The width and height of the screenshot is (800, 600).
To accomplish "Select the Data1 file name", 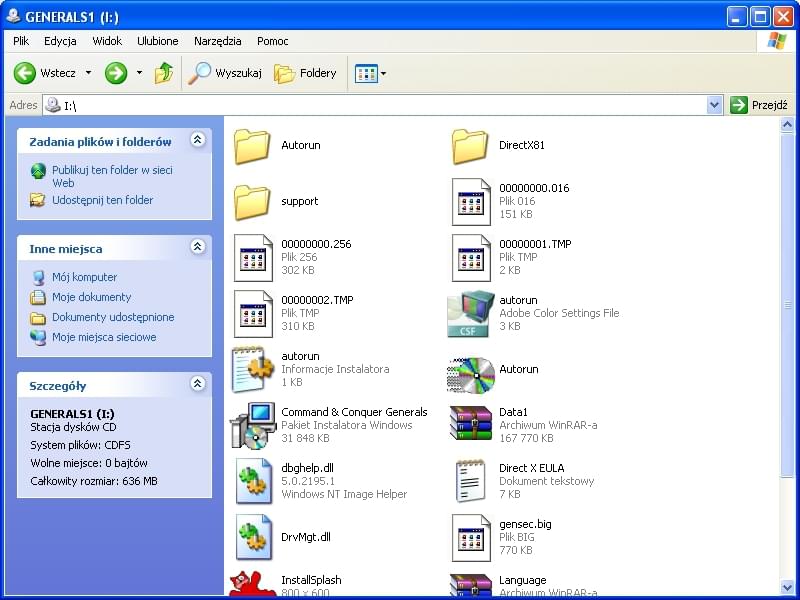I will click(513, 412).
